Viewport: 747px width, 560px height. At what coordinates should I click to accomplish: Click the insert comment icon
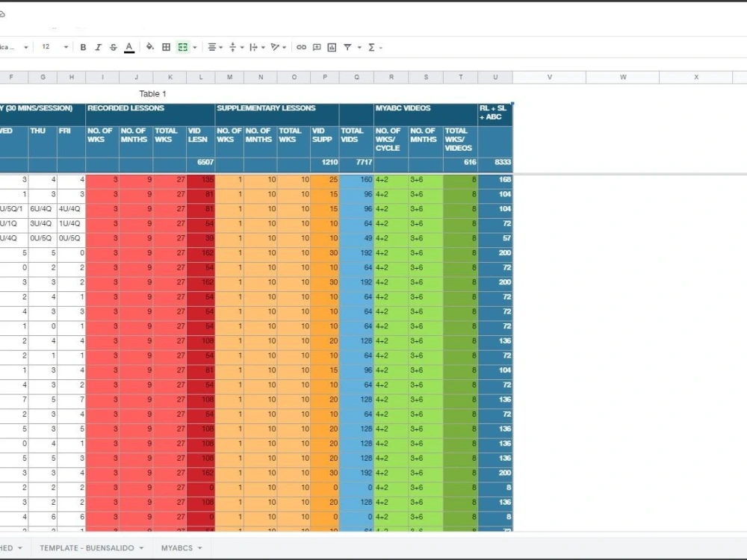(x=317, y=47)
